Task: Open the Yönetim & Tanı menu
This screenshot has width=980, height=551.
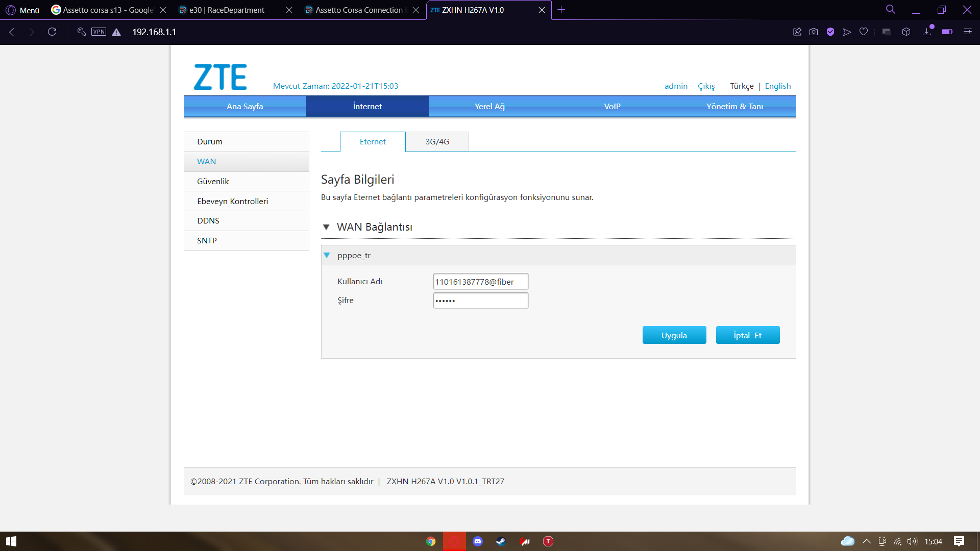Action: (735, 106)
